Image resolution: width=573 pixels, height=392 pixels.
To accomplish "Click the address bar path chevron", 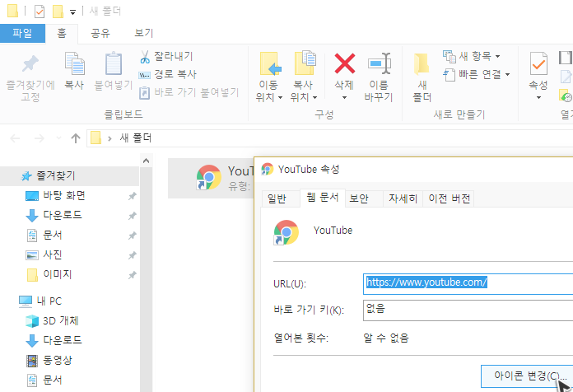I will tap(109, 138).
